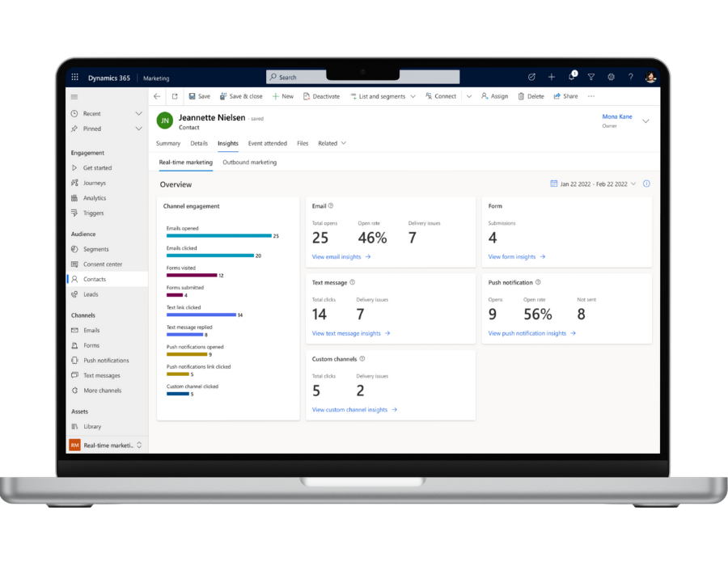The width and height of the screenshot is (728, 566).
Task: Click the info icon beside date range
Action: pyautogui.click(x=646, y=184)
